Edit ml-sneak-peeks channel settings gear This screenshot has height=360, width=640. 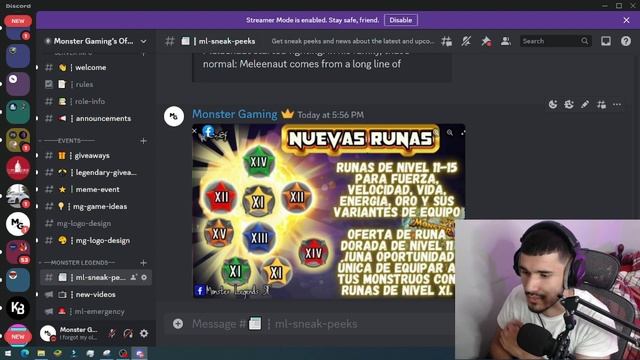coord(144,278)
